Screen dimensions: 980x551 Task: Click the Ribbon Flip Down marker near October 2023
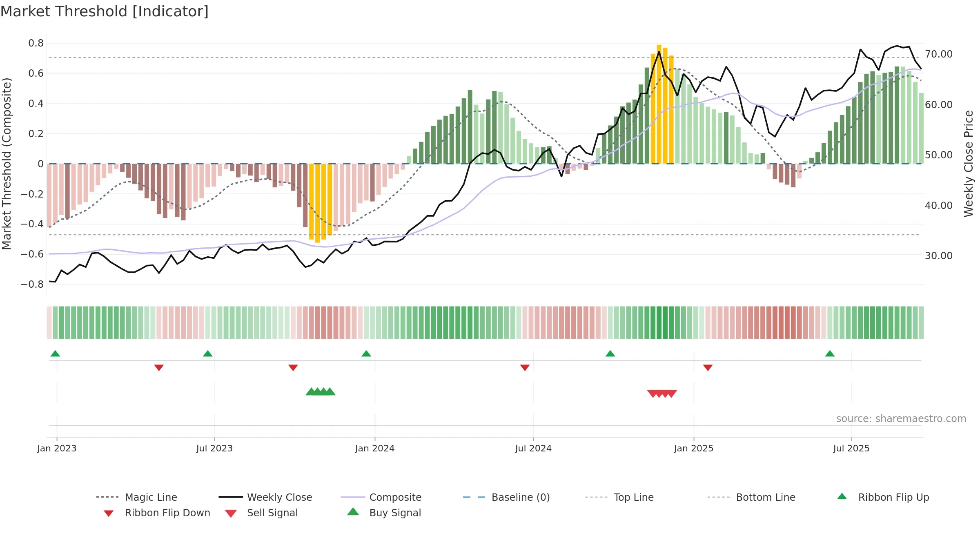coord(293,368)
